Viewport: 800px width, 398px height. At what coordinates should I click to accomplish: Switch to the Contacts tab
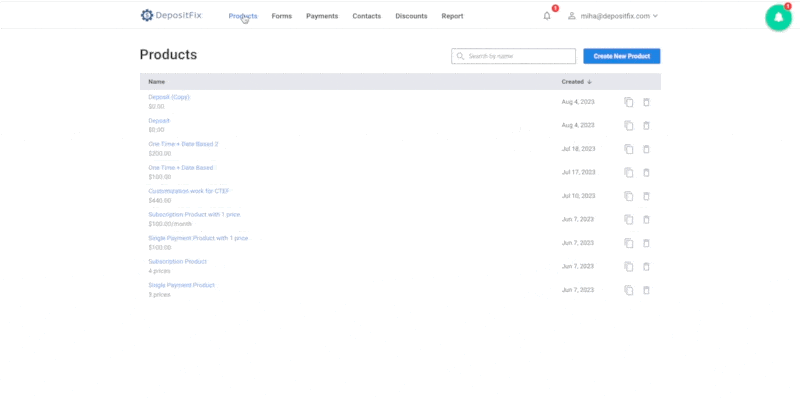tap(366, 16)
